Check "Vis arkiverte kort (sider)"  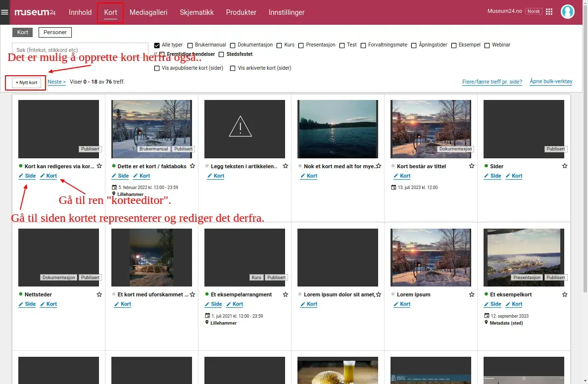(233, 68)
